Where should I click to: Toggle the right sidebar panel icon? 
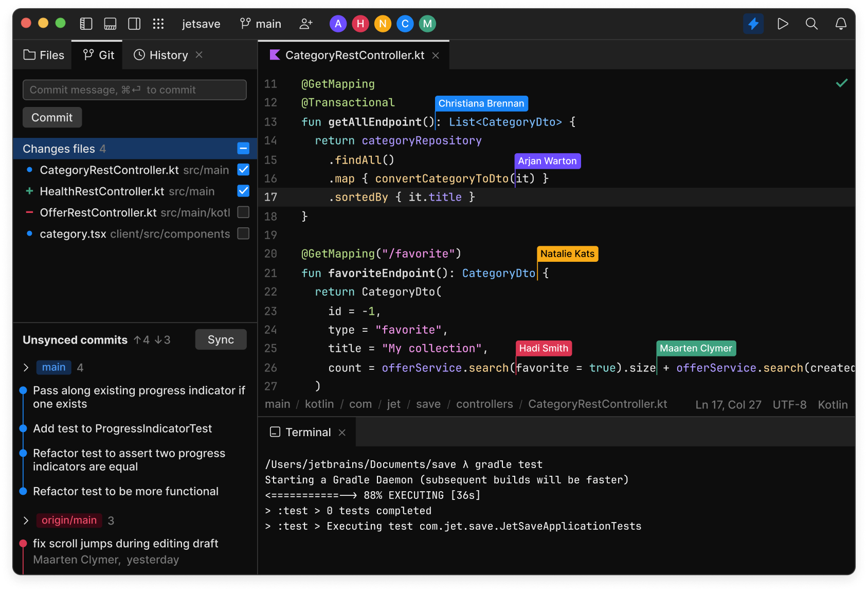point(134,24)
